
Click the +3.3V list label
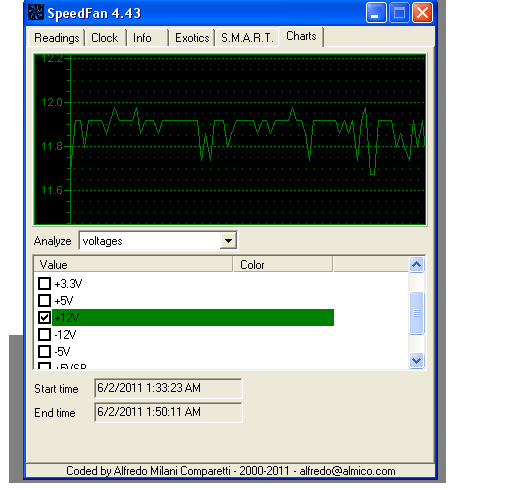point(68,284)
